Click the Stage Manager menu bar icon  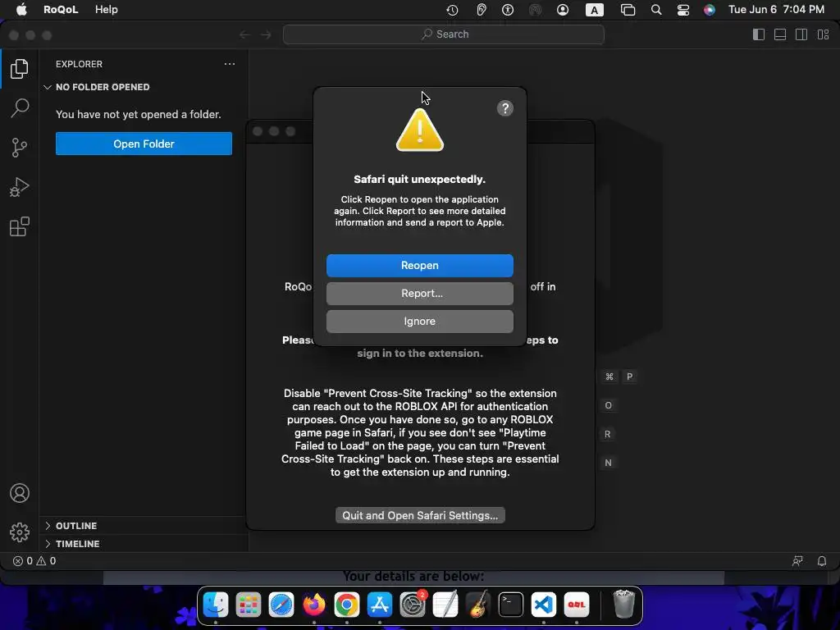click(628, 10)
